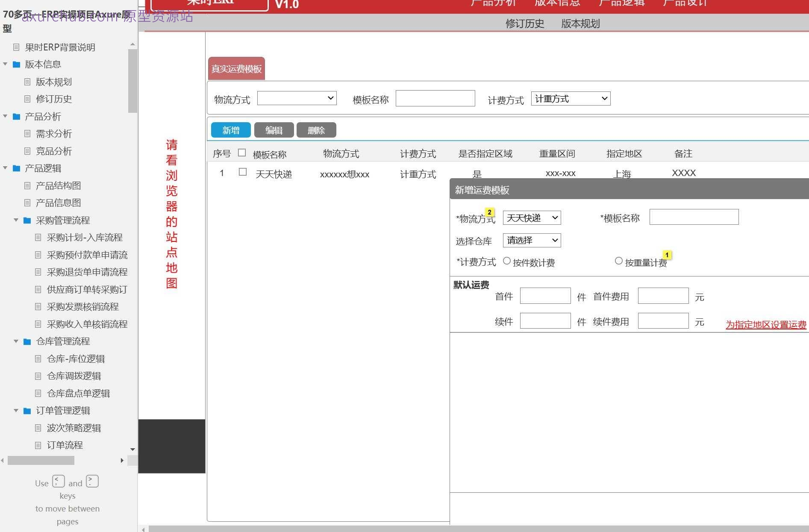Collapse the 产品分析 tree node
The image size is (809, 532).
pyautogui.click(x=5, y=116)
